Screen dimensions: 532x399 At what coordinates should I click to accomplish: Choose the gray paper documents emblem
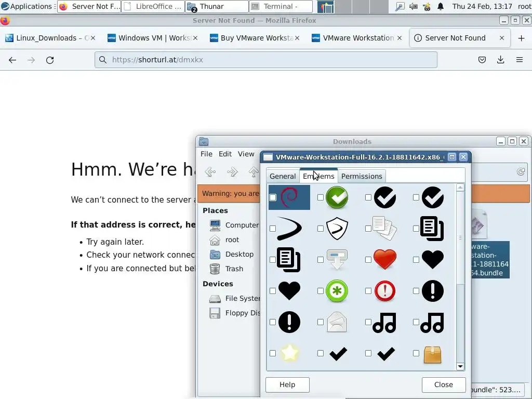[x=385, y=229]
